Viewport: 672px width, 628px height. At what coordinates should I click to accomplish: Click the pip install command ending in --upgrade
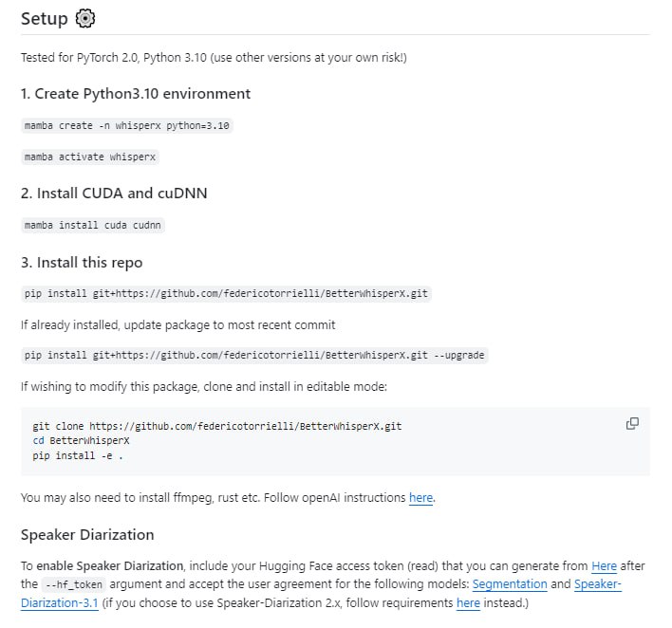point(254,355)
